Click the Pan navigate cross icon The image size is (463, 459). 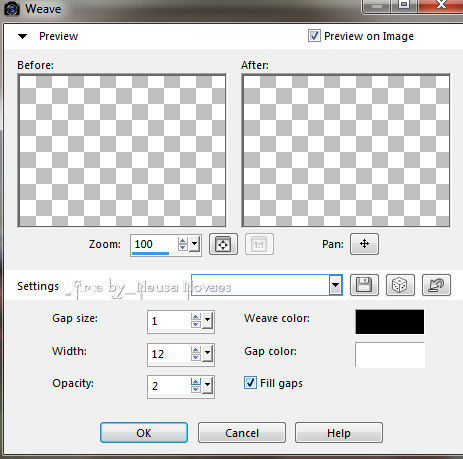click(364, 244)
